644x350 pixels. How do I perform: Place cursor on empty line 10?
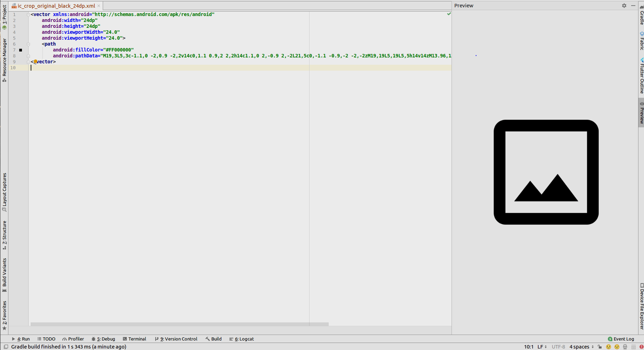point(240,68)
